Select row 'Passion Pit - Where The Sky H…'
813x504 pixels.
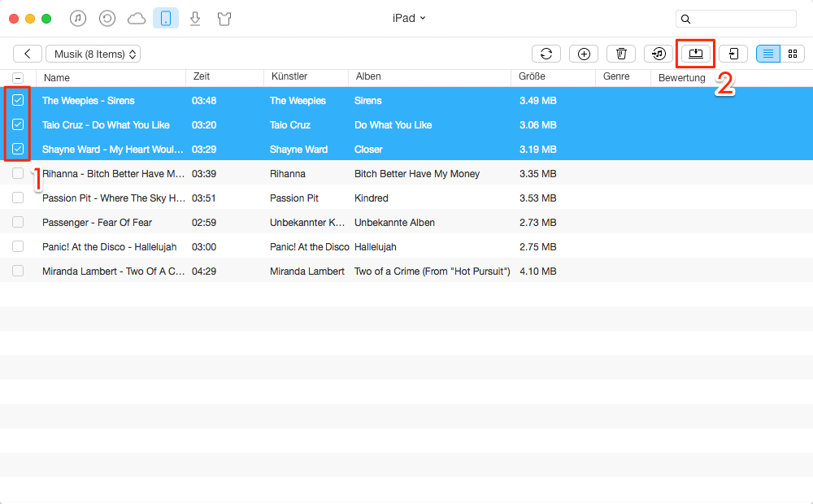click(x=406, y=198)
